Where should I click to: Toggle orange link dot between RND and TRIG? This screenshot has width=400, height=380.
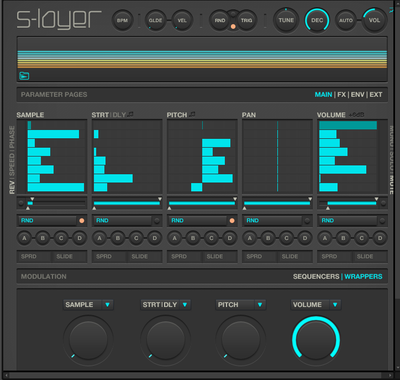[x=233, y=26]
